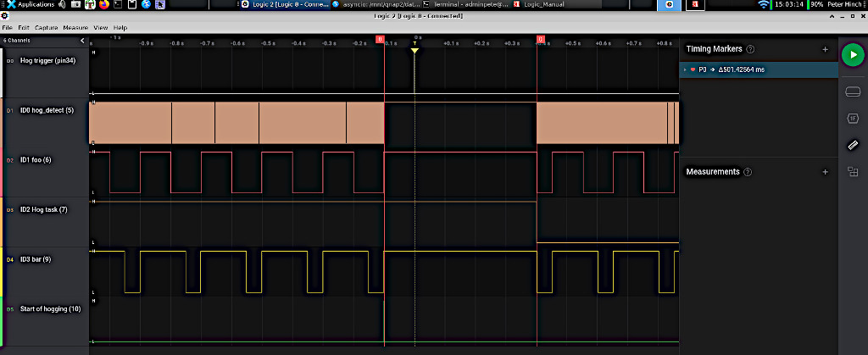Click the 90% battery indicator

click(x=816, y=4)
